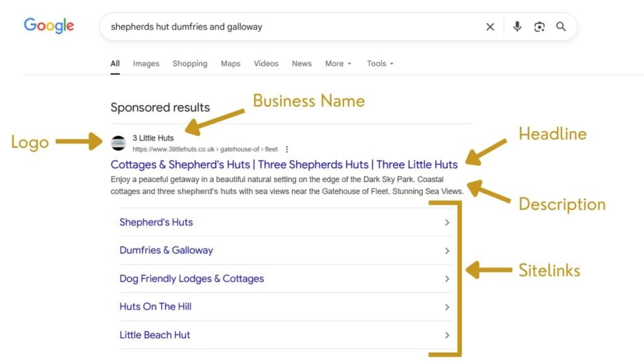Open Google Lens image search
The height and width of the screenshot is (362, 644).
[540, 26]
